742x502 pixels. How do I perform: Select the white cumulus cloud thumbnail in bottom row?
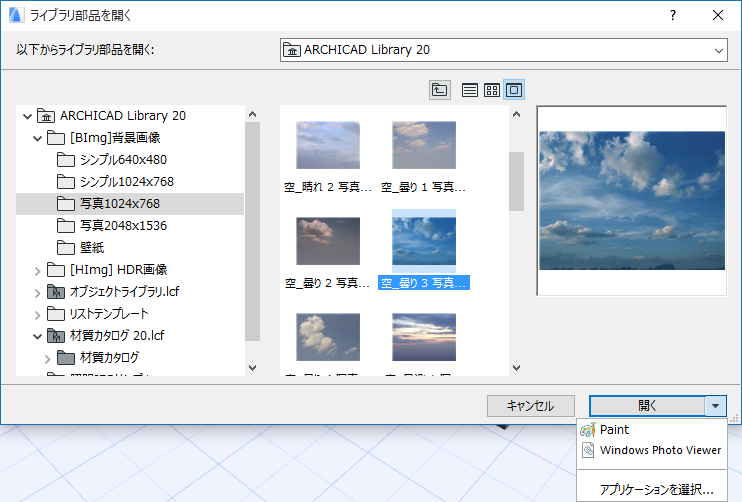(x=328, y=337)
